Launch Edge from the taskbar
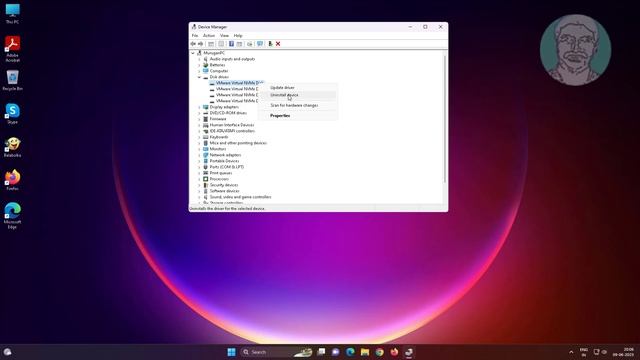The height and width of the screenshot is (360, 640). [x=350, y=352]
